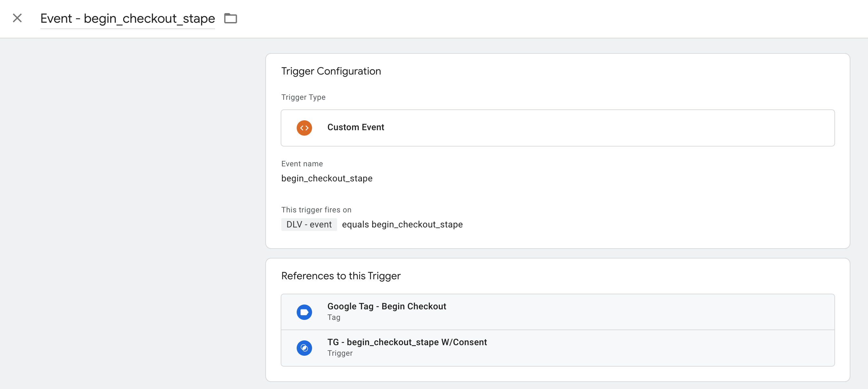Viewport: 868px width, 389px height.
Task: Click the event name value begin_checkout_stape
Action: pos(327,178)
